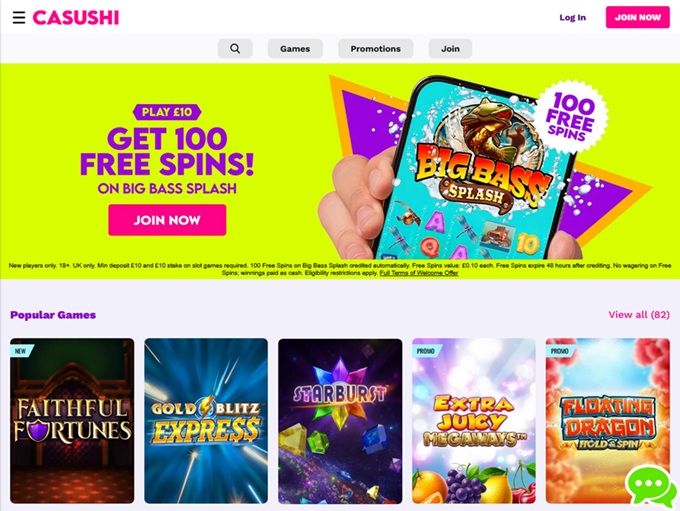The image size is (680, 511).
Task: Click the 100 Free Spins starburst badge
Action: (x=571, y=116)
